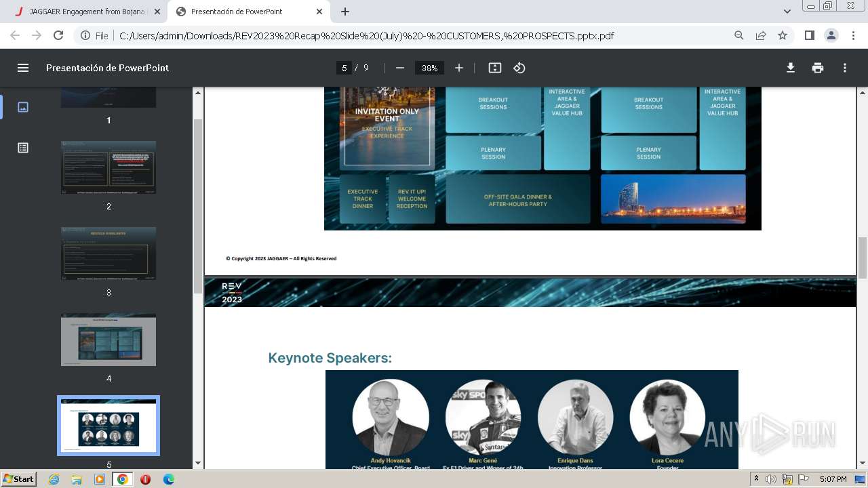Click the copyright 2023 JAGGAER notice
Viewport: 868px width, 488px height.
coord(281,258)
